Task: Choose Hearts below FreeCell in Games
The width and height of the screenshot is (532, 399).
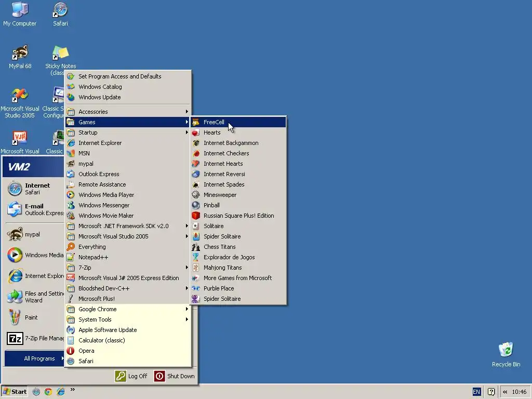Action: (x=238, y=132)
